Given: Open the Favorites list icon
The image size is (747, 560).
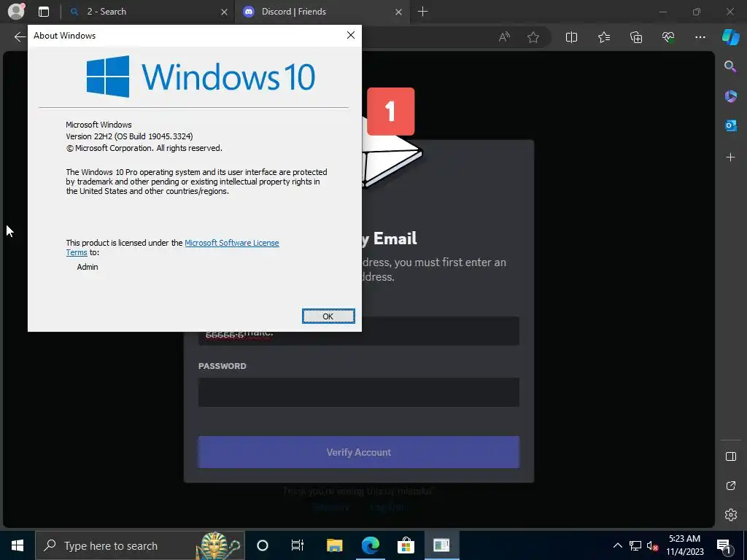Looking at the screenshot, I should [603, 37].
